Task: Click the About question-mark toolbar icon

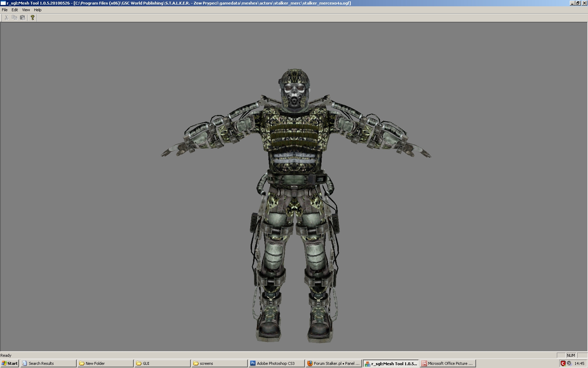Action: pos(33,18)
